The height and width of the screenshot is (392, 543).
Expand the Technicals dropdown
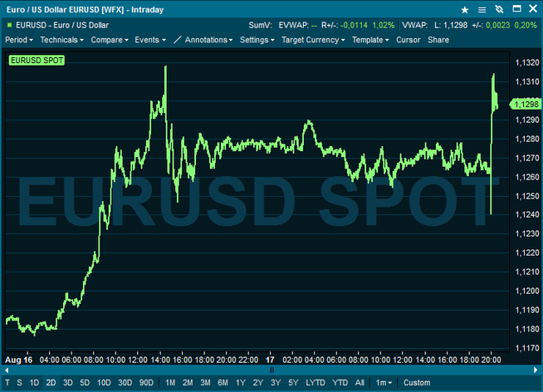point(61,40)
